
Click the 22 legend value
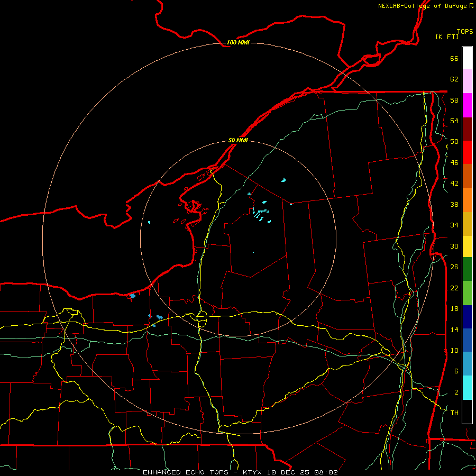454,288
